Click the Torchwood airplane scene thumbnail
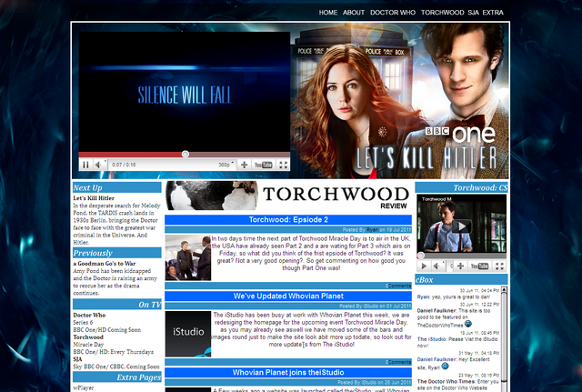This screenshot has width=582, height=392. point(188,257)
